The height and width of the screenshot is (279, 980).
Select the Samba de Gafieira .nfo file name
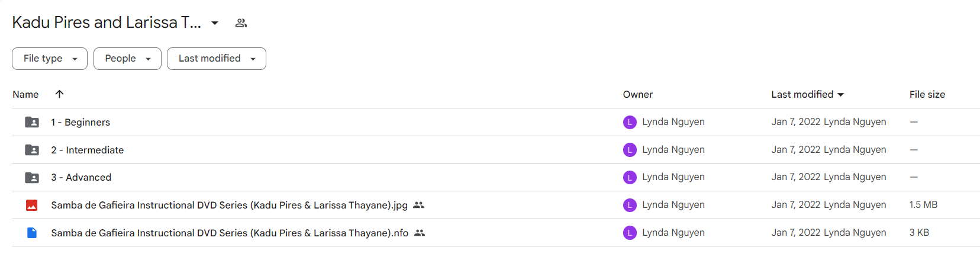tap(230, 233)
